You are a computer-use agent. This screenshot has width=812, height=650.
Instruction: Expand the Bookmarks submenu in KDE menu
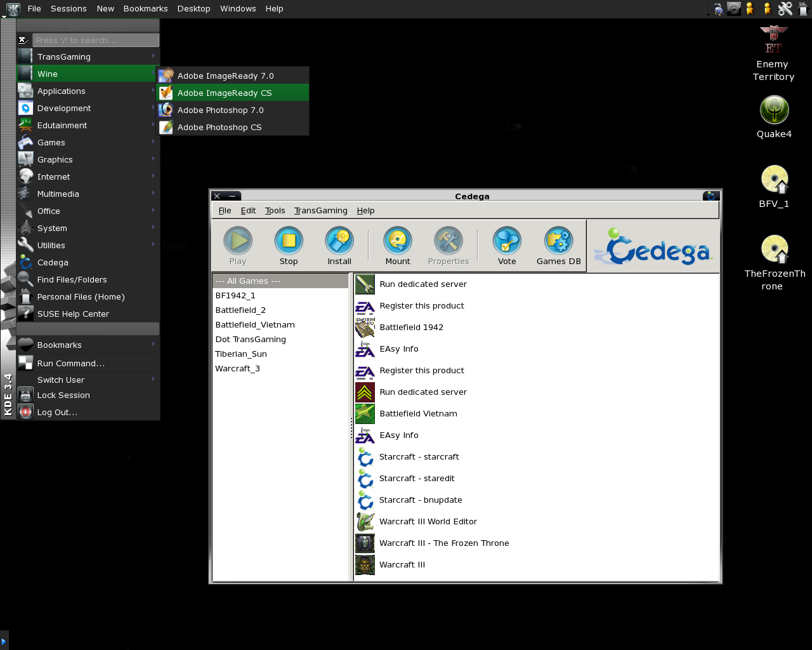[x=88, y=345]
